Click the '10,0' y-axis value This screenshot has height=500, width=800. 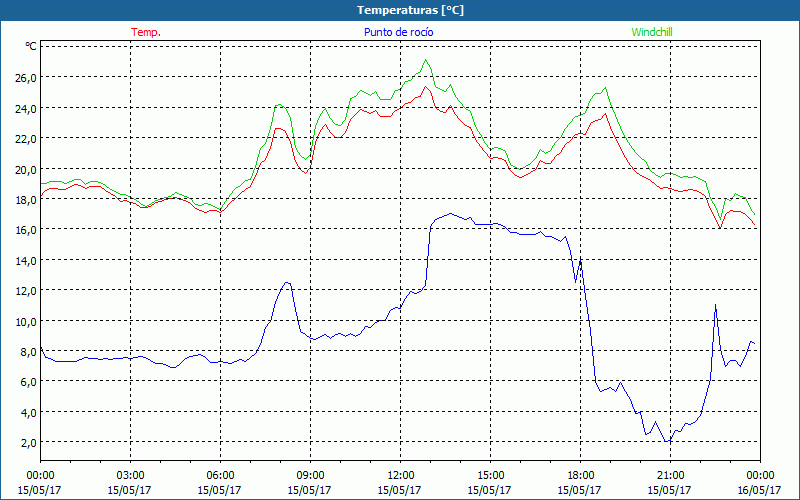pyautogui.click(x=26, y=321)
